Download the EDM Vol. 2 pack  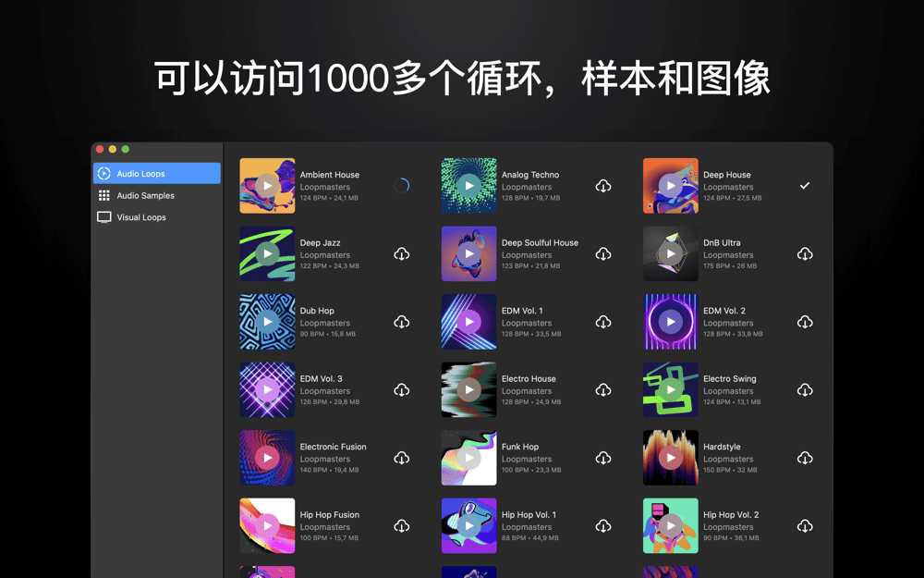(805, 322)
